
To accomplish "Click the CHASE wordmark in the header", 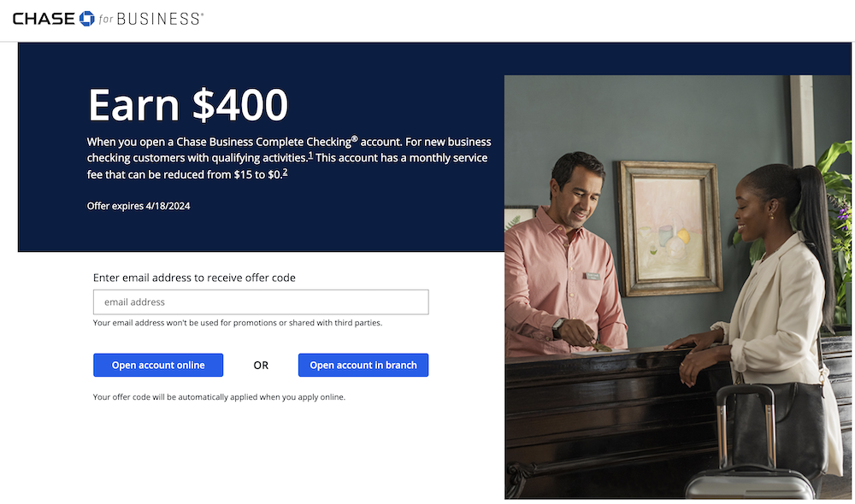I will 43,18.
